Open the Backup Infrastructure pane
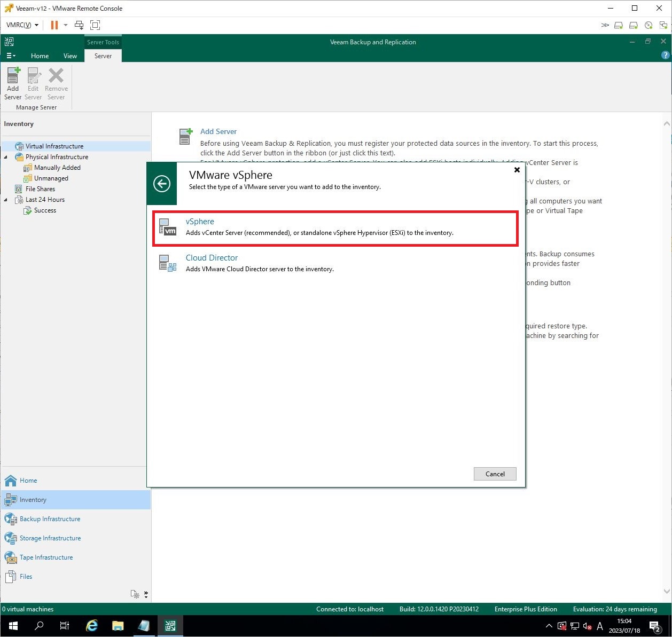The height and width of the screenshot is (637, 672). [75, 519]
